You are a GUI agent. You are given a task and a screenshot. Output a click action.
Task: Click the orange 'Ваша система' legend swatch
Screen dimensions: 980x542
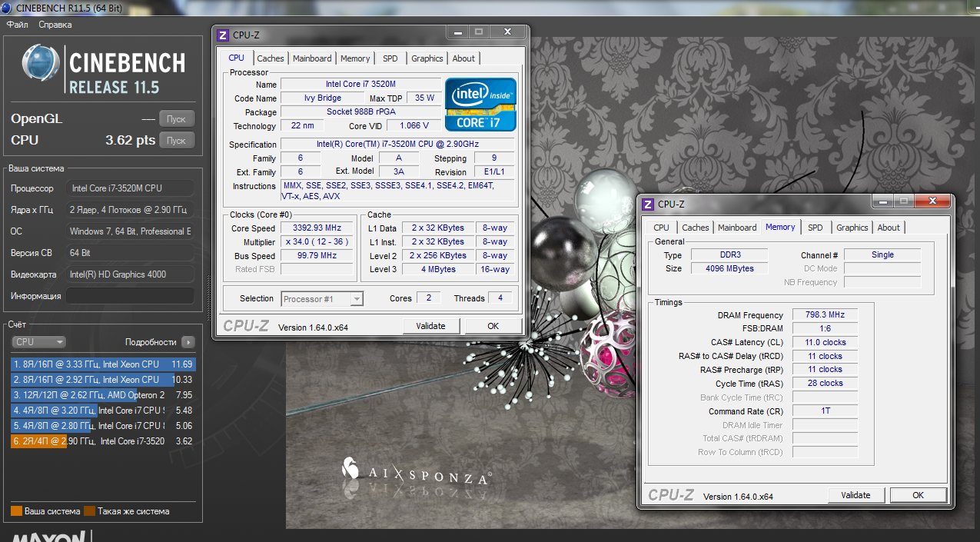point(16,510)
